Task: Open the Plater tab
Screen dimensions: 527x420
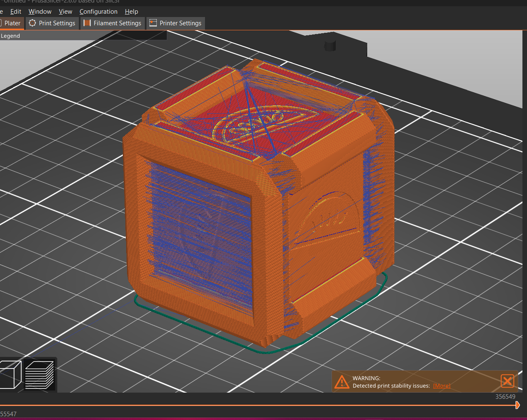Action: click(x=12, y=23)
